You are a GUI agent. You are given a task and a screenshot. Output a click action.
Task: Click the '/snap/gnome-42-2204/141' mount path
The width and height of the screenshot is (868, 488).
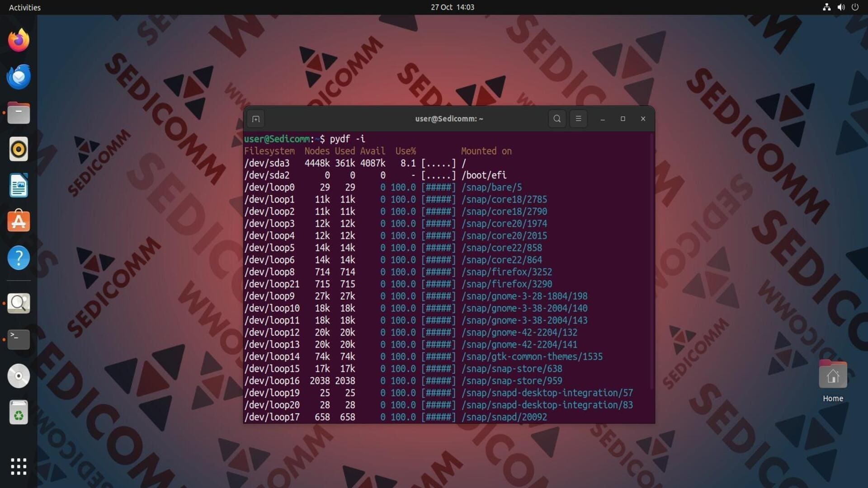tap(519, 344)
